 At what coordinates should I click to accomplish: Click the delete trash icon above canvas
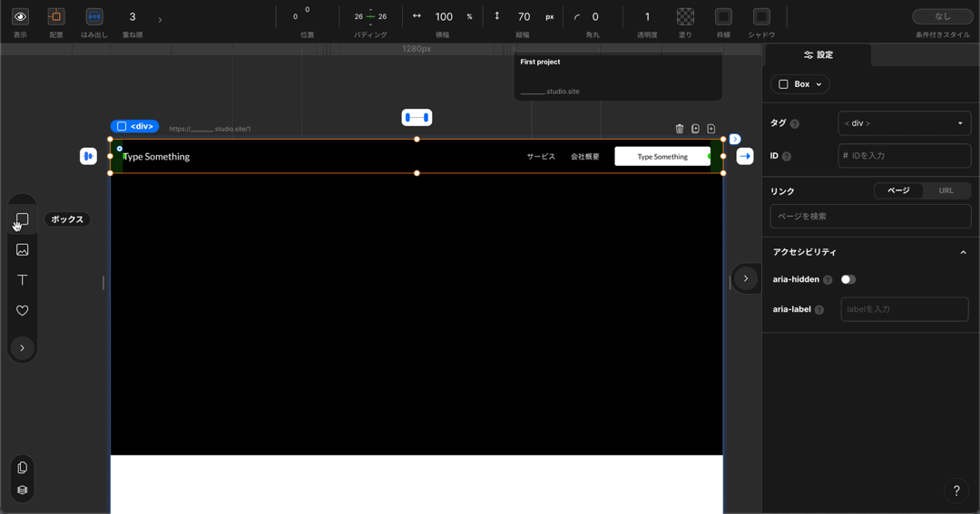[680, 129]
